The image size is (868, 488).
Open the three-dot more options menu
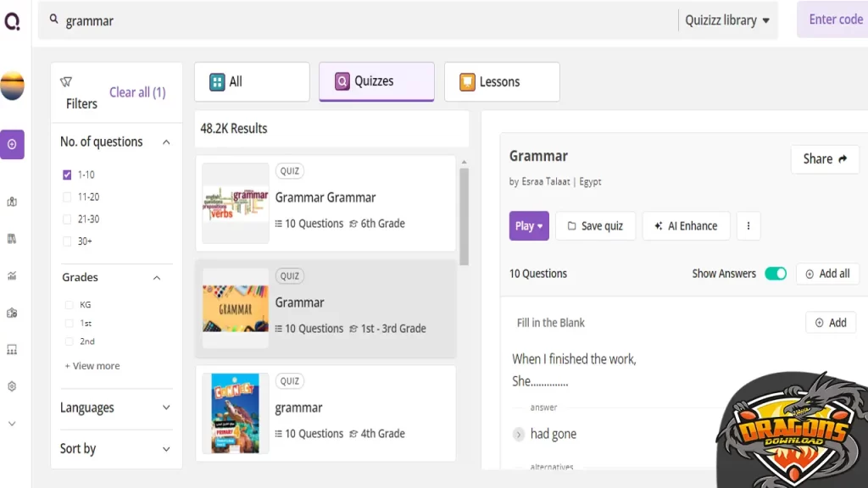pyautogui.click(x=748, y=225)
